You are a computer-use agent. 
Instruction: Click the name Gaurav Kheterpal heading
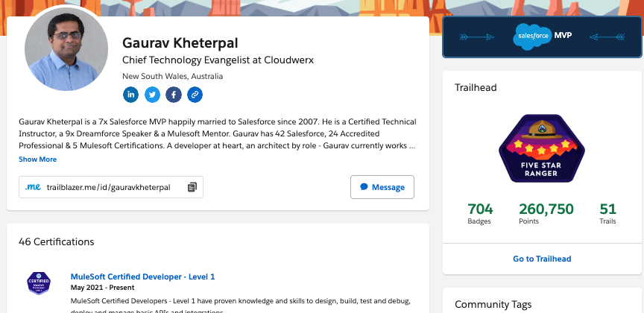180,42
